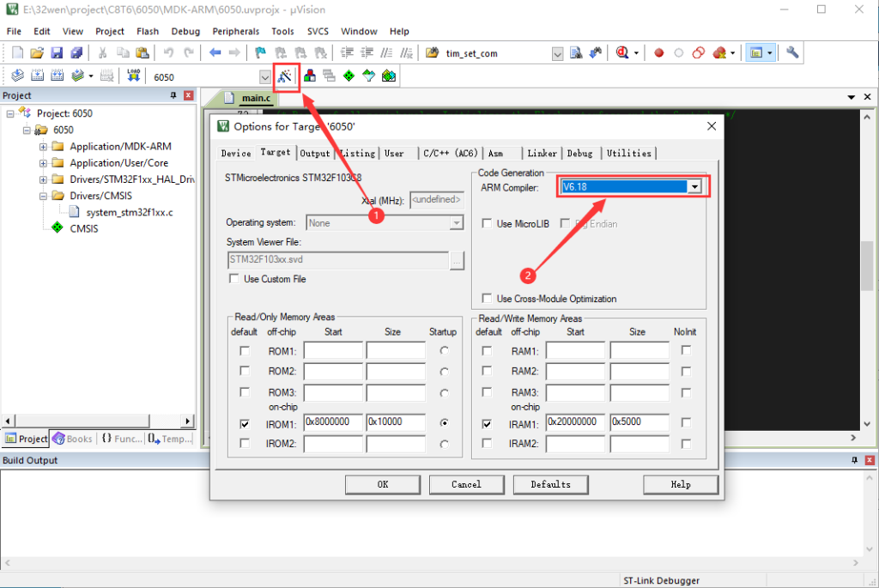Click the Paste clipboard icon
The width and height of the screenshot is (879, 588).
coord(142,52)
